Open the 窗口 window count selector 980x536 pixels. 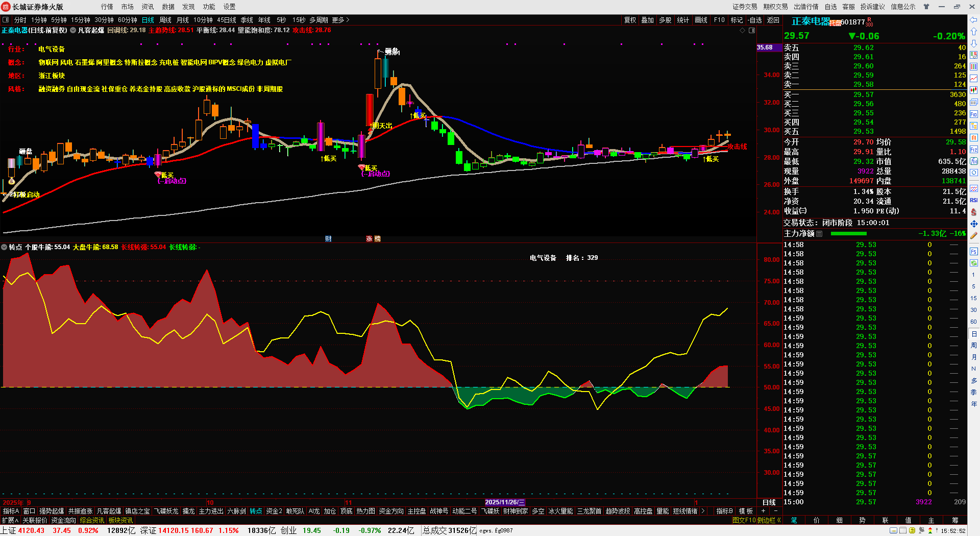(x=29, y=511)
